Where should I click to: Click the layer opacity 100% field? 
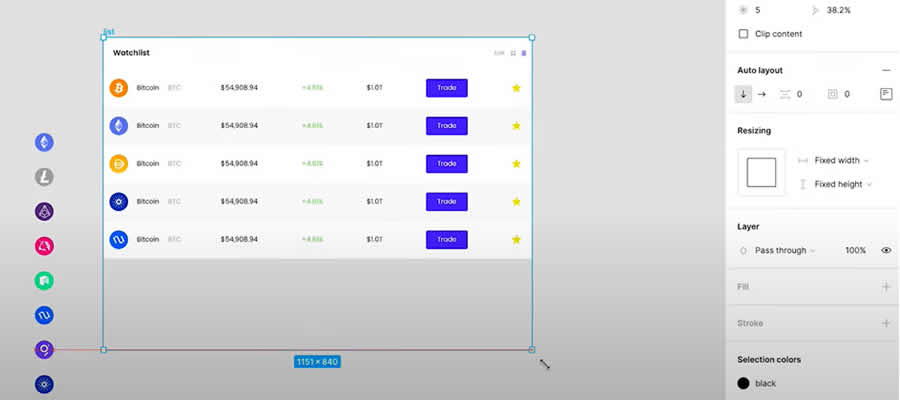click(x=855, y=250)
